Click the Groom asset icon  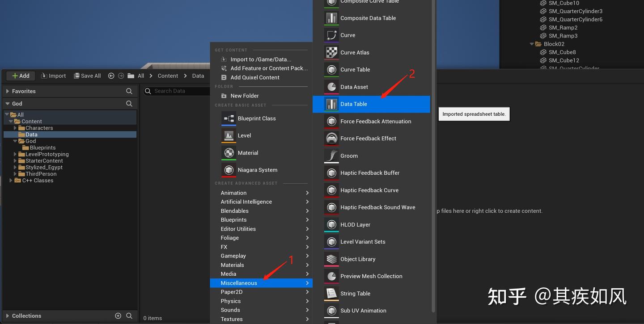[x=331, y=156]
